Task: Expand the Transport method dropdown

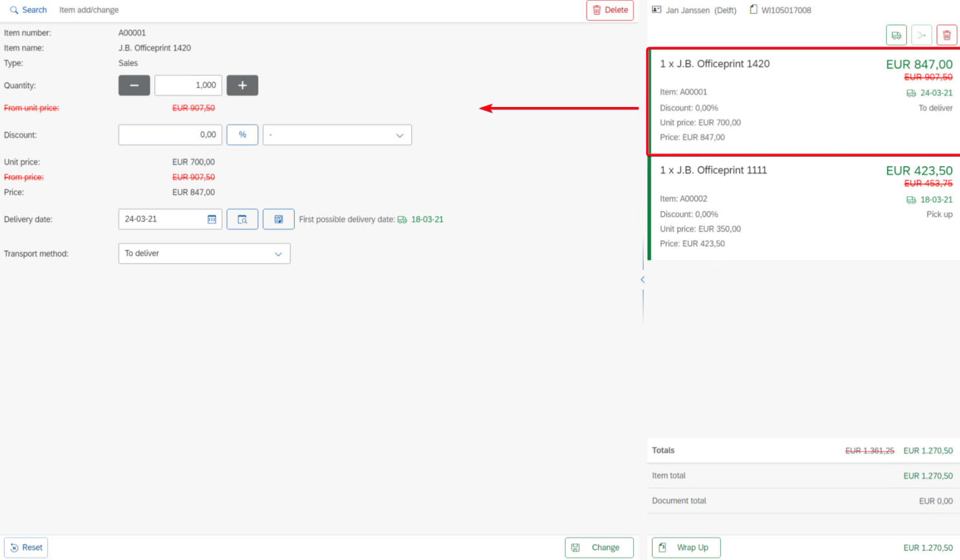Action: coord(204,253)
